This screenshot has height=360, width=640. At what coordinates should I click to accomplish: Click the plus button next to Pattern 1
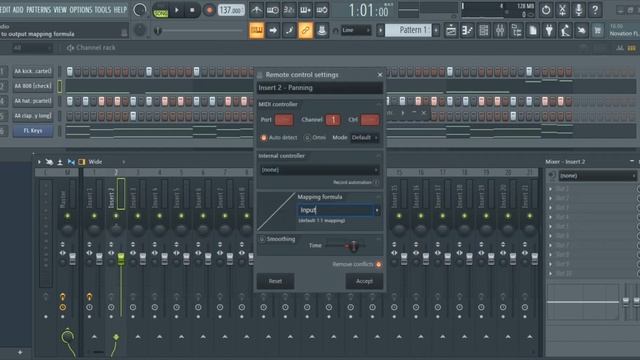(436, 30)
